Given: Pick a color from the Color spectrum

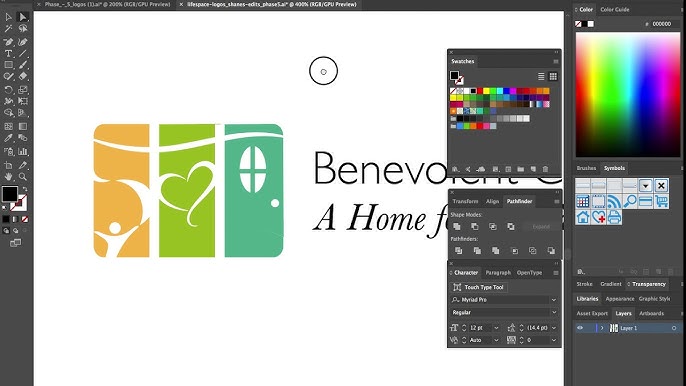Looking at the screenshot, I should pos(627,95).
